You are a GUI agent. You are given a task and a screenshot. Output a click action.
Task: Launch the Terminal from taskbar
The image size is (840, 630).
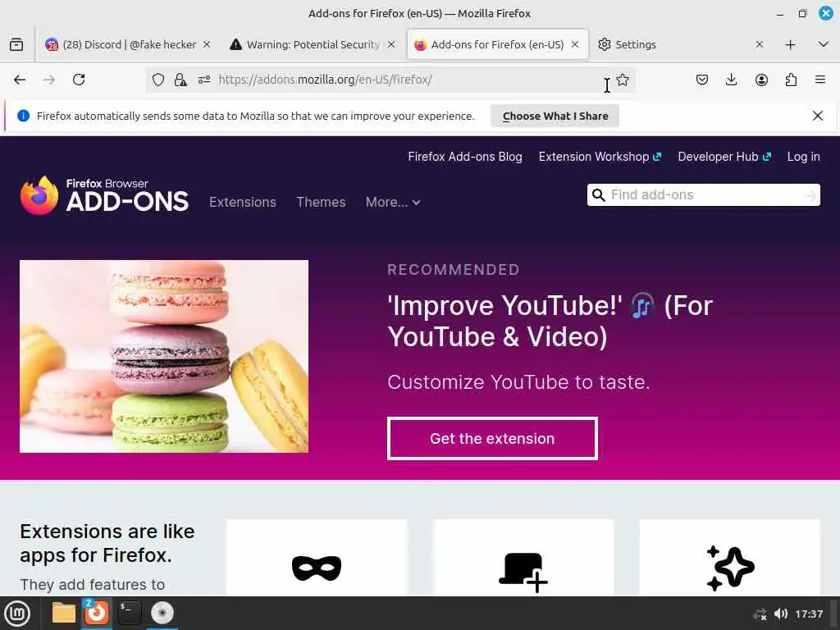click(x=129, y=614)
